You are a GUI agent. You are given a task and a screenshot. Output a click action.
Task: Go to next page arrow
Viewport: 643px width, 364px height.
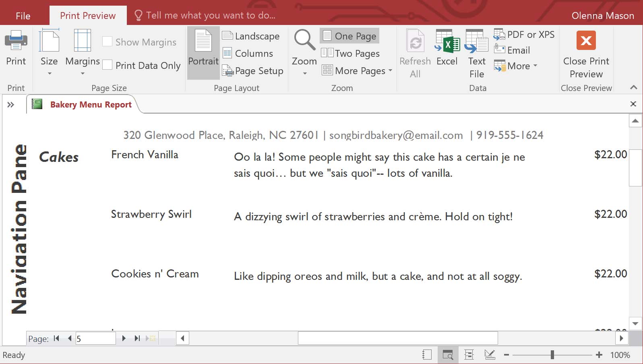click(x=124, y=339)
